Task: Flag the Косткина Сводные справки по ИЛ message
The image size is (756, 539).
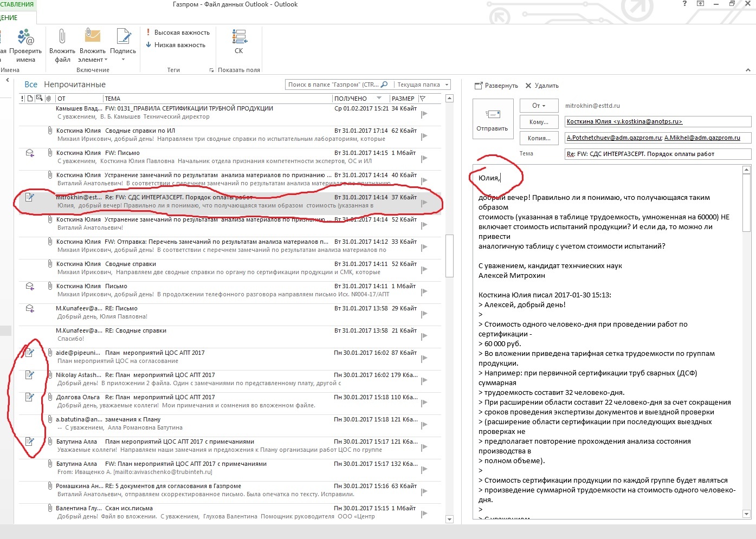Action: (424, 136)
